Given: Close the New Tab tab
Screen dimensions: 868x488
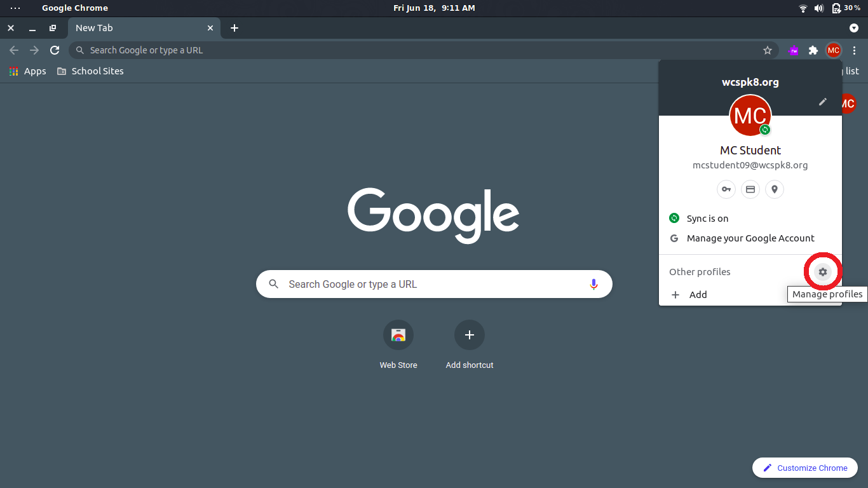Looking at the screenshot, I should pyautogui.click(x=210, y=28).
